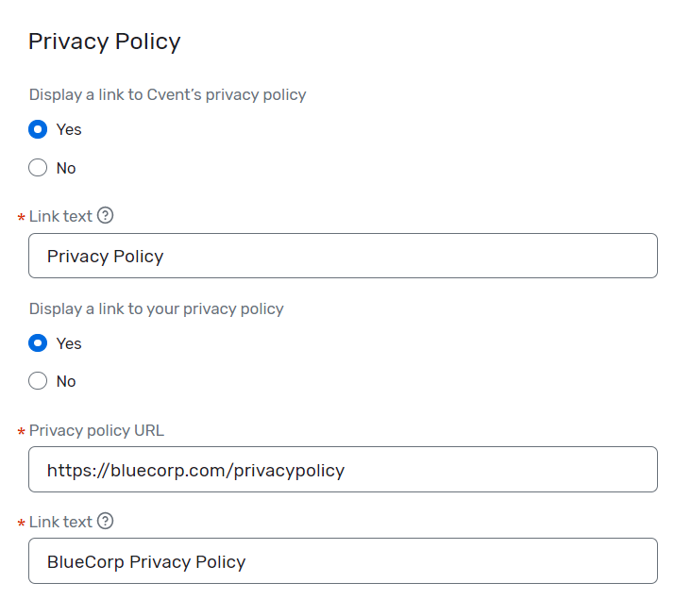The image size is (691, 616).
Task: Click the 'Yes' label text under your policy option
Action: click(69, 343)
